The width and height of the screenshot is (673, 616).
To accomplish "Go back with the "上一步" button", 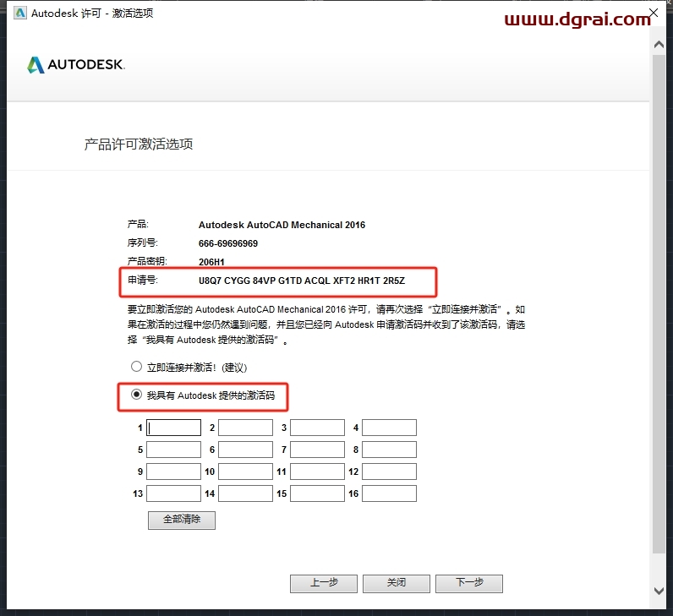I will [324, 583].
